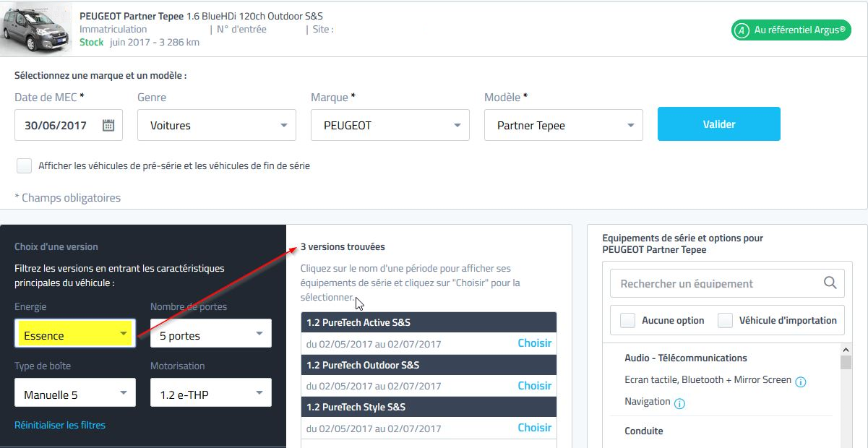
Task: Click the Conduite category heading
Action: tap(643, 431)
